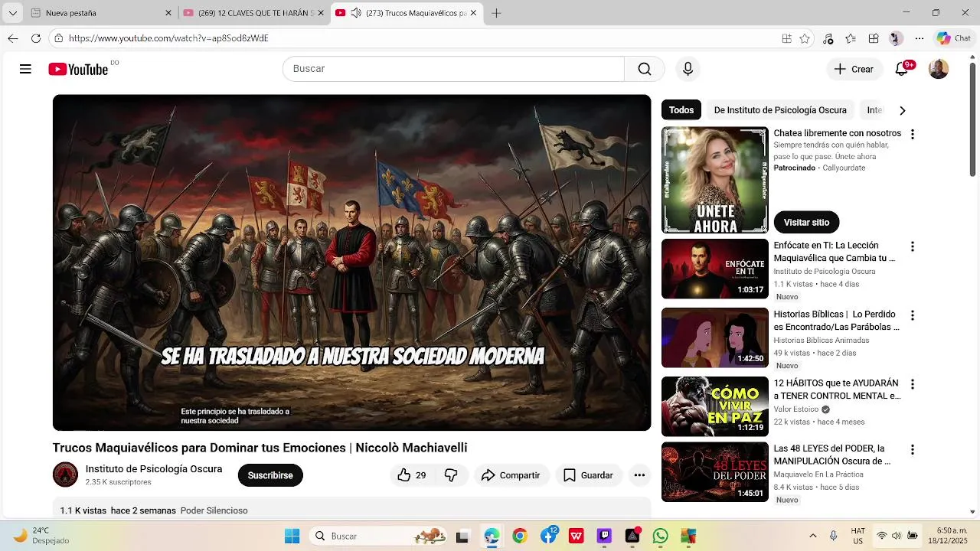Click the video player frame

coord(351,262)
